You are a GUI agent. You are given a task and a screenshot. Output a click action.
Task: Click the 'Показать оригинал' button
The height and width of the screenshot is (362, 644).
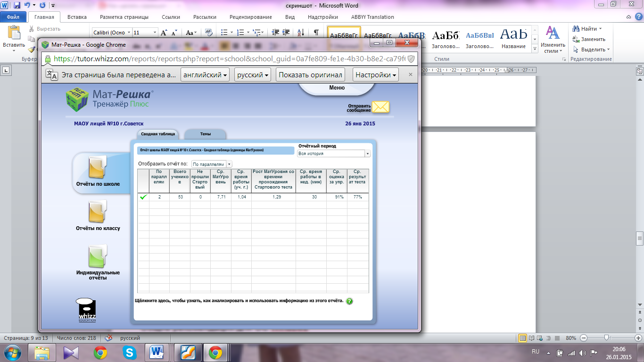(310, 74)
